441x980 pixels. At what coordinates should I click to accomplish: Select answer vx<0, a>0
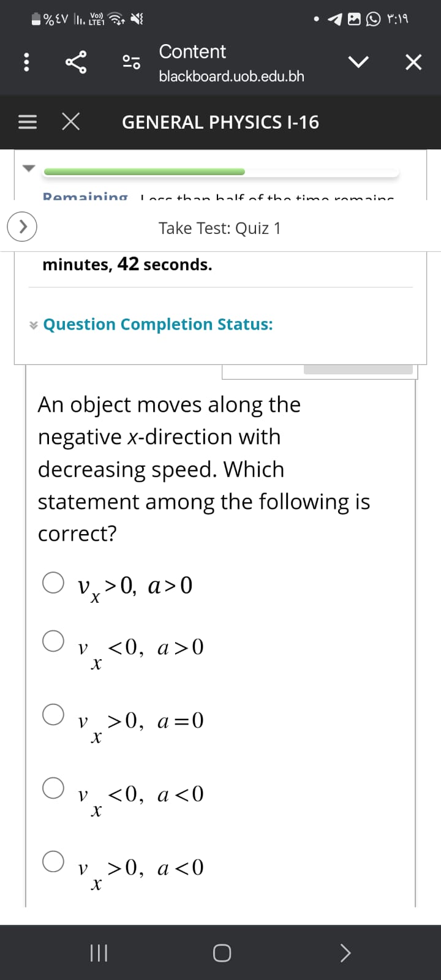[53, 641]
